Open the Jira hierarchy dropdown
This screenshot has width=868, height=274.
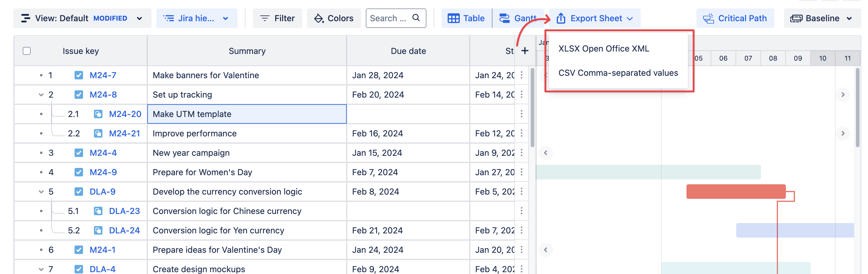(x=196, y=18)
